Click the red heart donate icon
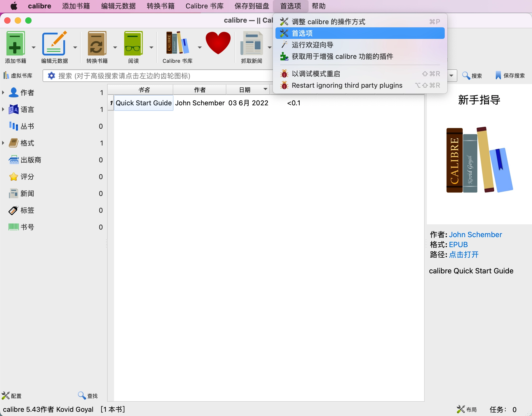This screenshot has width=532, height=416. 218,43
